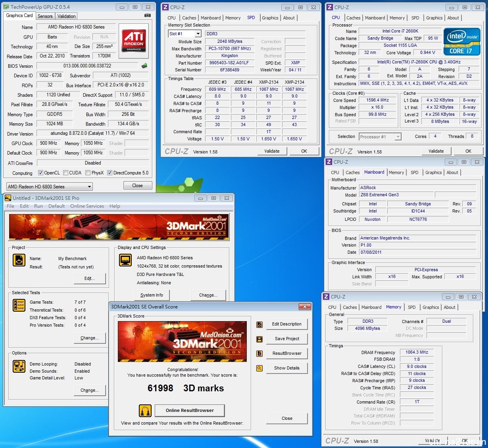Click Close in the Overall Score dialog
This screenshot has height=448, width=488.
pos(287,419)
